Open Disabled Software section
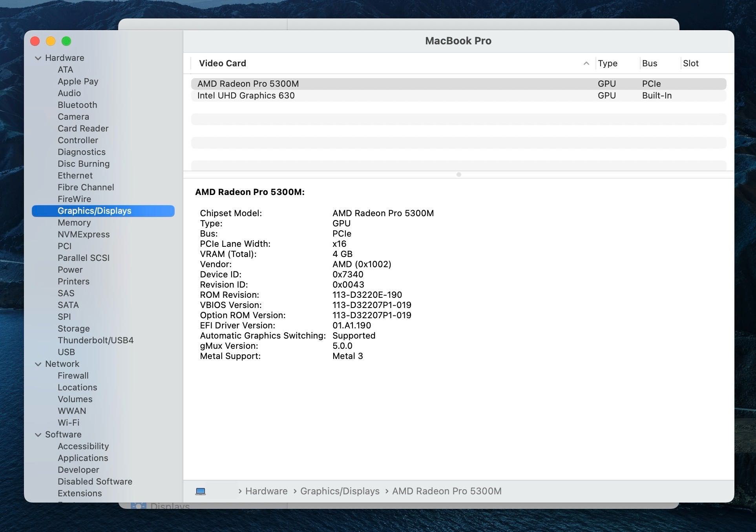 tap(95, 481)
